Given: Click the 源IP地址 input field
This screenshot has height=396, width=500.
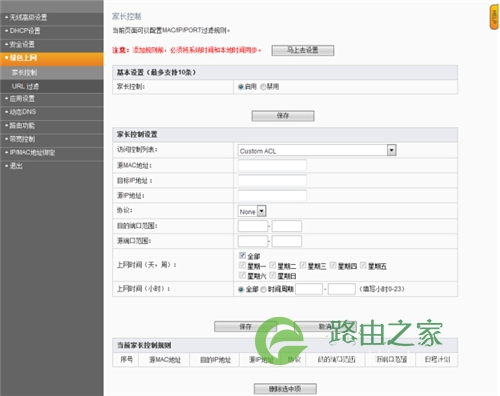Looking at the screenshot, I should [272, 195].
